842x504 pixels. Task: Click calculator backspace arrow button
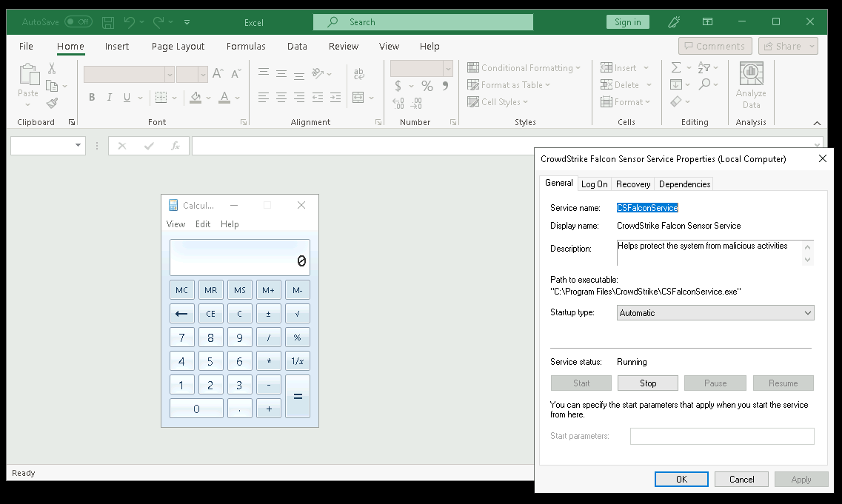click(182, 314)
